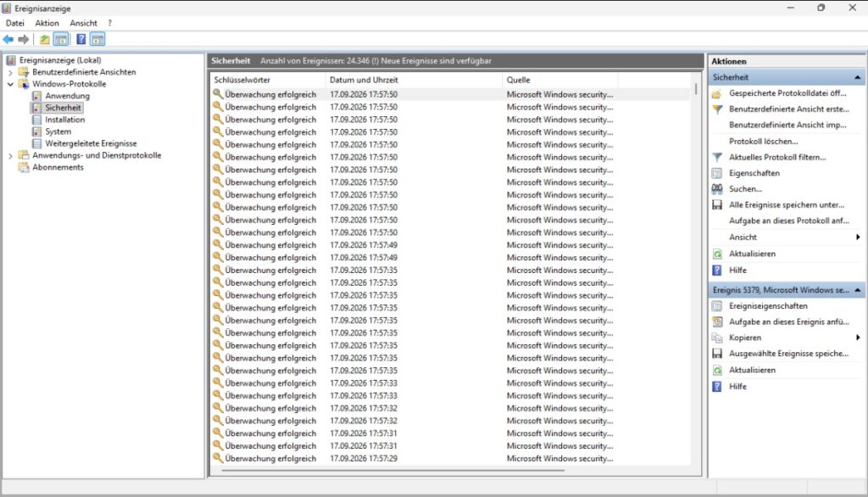Viewport: 868px width, 497px height.
Task: Click the Ereigniseigenschaften action link
Action: point(768,306)
